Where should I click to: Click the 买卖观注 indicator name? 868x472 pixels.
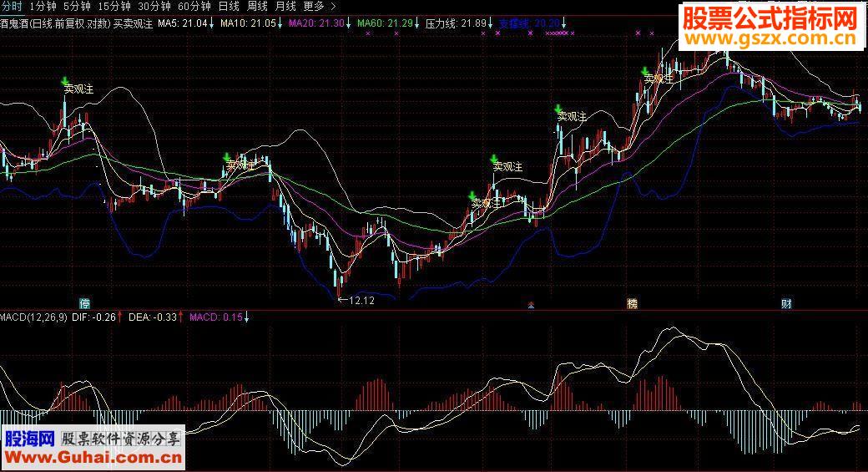[x=133, y=24]
